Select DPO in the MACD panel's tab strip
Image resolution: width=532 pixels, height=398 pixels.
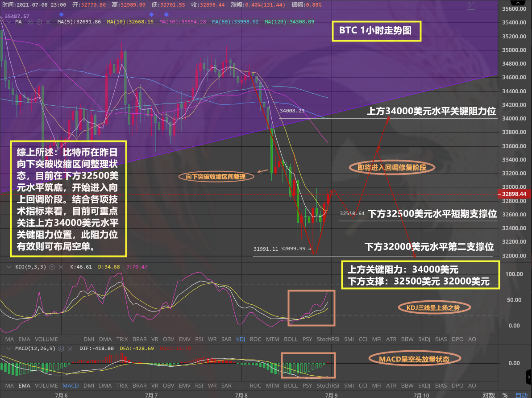point(458,386)
